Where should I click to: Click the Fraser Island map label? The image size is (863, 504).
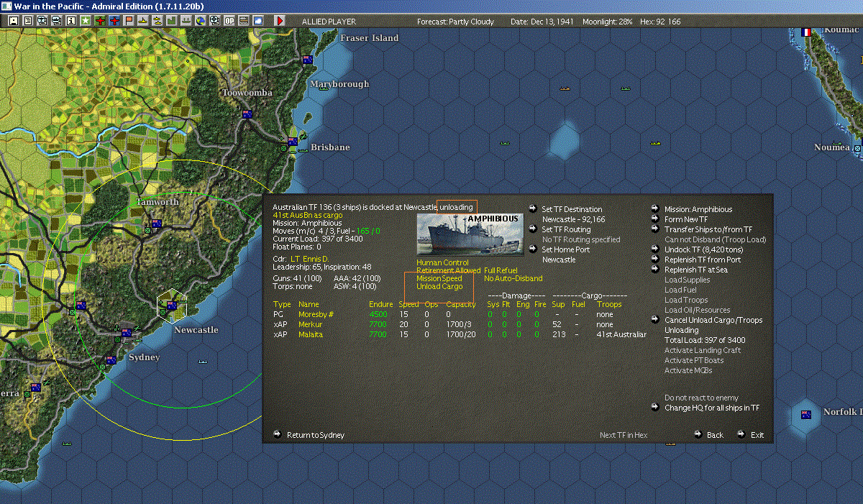pos(369,38)
